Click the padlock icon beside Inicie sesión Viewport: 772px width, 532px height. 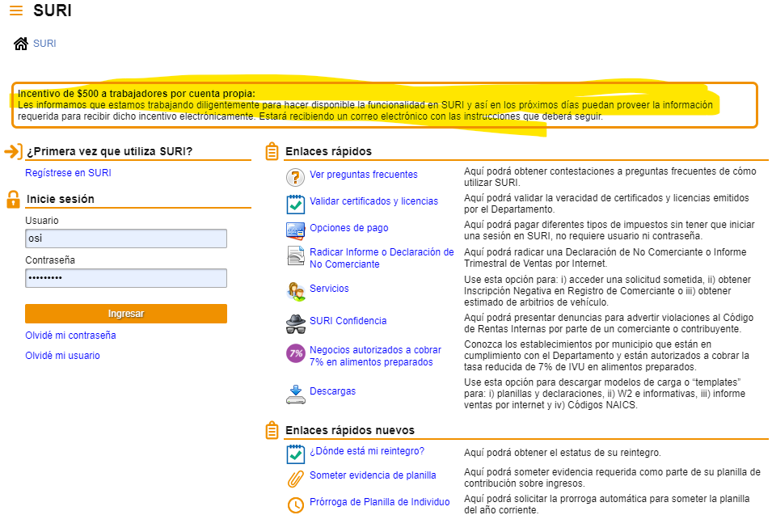click(x=13, y=199)
